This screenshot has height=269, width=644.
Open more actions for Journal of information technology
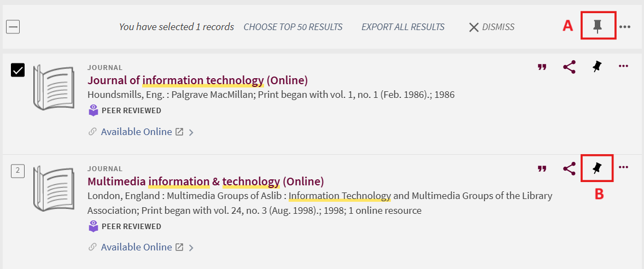[623, 67]
